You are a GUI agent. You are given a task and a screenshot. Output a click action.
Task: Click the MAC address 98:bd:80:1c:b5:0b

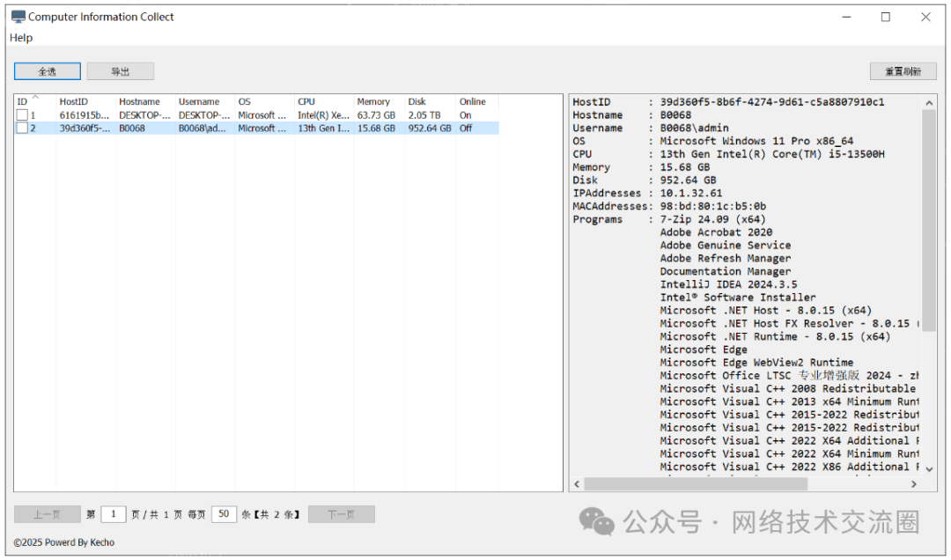[x=712, y=206]
